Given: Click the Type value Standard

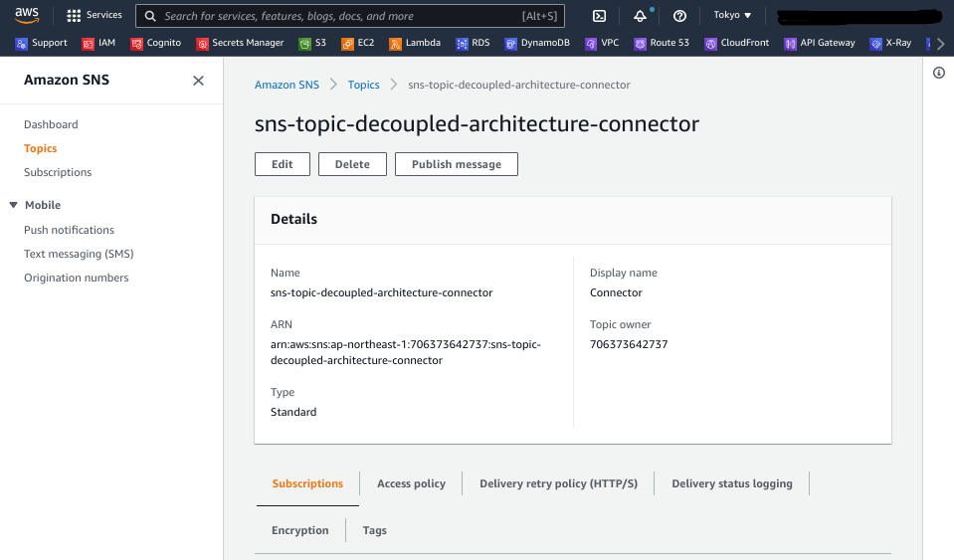Looking at the screenshot, I should pos(293,412).
